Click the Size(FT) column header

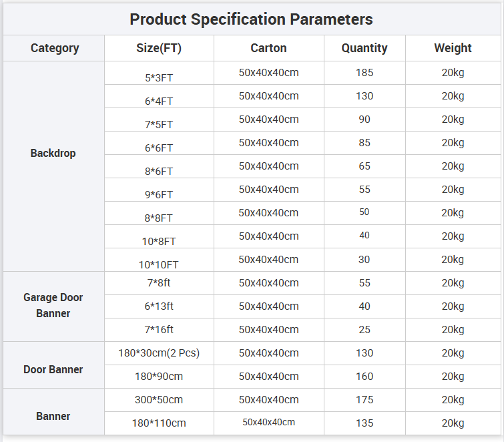click(159, 48)
